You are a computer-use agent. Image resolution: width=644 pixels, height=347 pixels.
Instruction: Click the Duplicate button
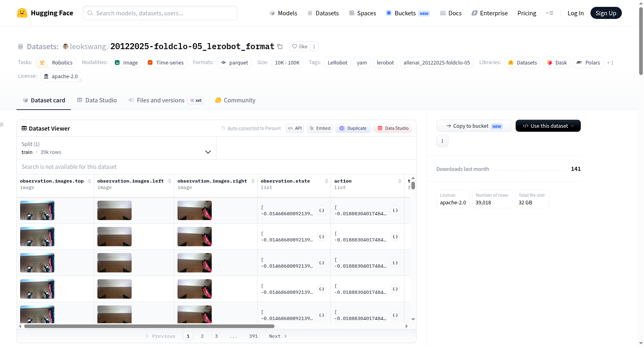click(x=353, y=128)
